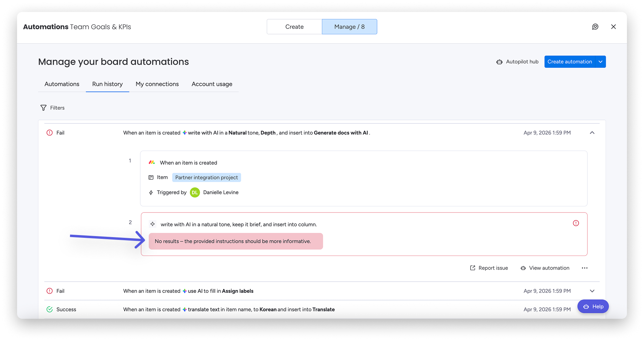This screenshot has width=644, height=341.
Task: Go to the Account usage tab
Action: tap(212, 84)
